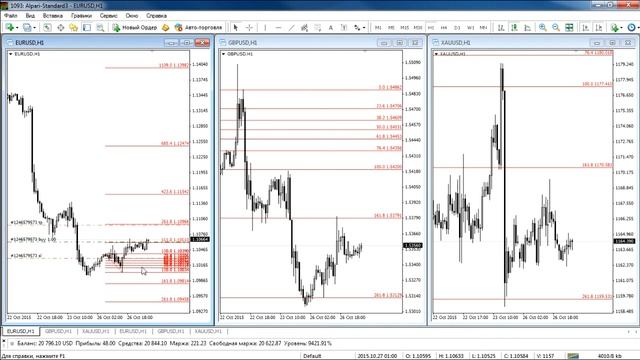Switch to the candlestick chart type
Image resolution: width=640 pixels, height=360 pixels.
514,27
